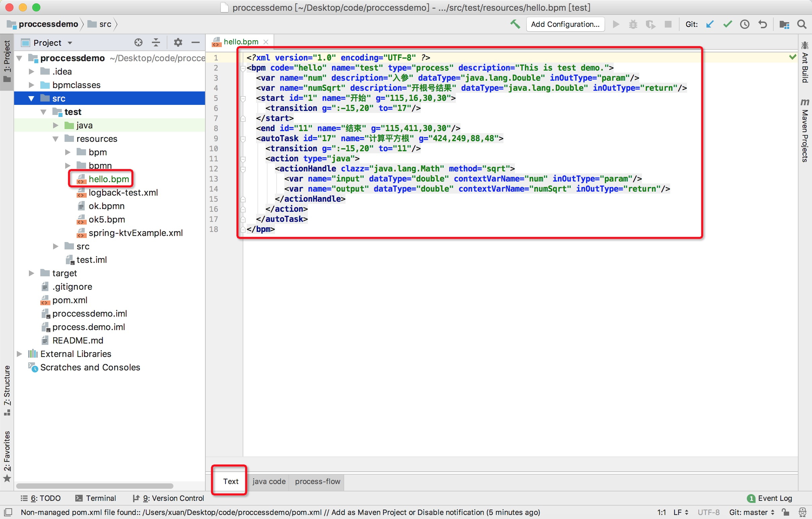Viewport: 812px width, 519px height.
Task: Click the locate target crosshair icon
Action: [x=138, y=42]
